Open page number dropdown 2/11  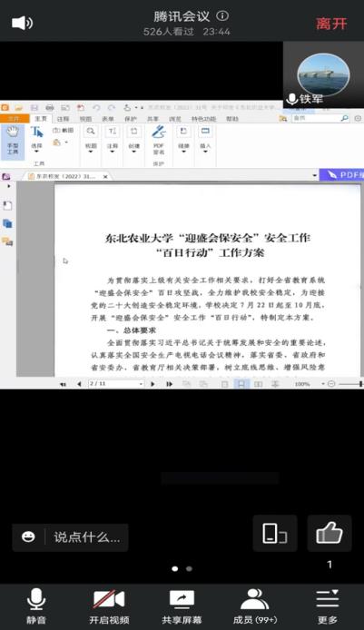pyautogui.click(x=116, y=384)
